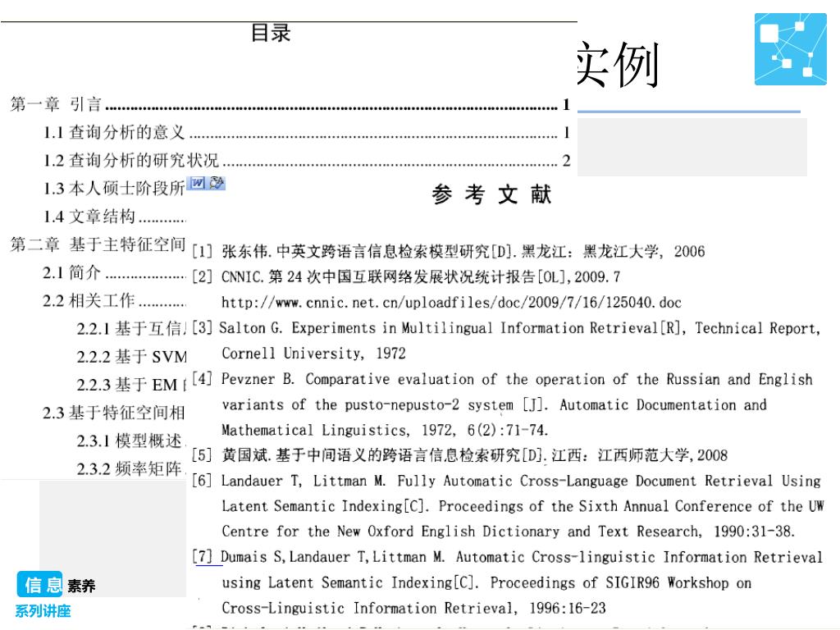This screenshot has height=630, width=840.
Task: Click 'Cross-Linguistic Information Retrieval, 1996:16-23' line
Action: point(413,608)
